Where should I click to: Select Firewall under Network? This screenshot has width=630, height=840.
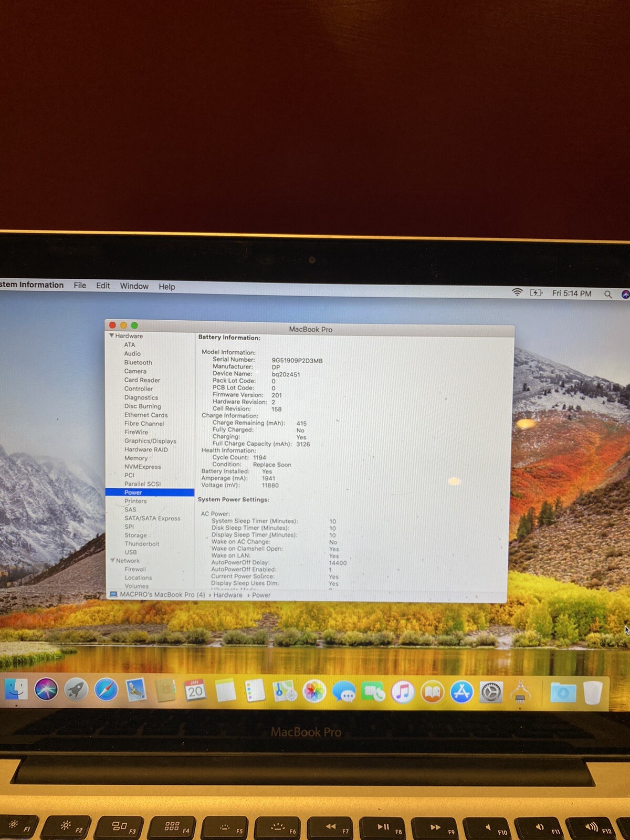pyautogui.click(x=135, y=569)
